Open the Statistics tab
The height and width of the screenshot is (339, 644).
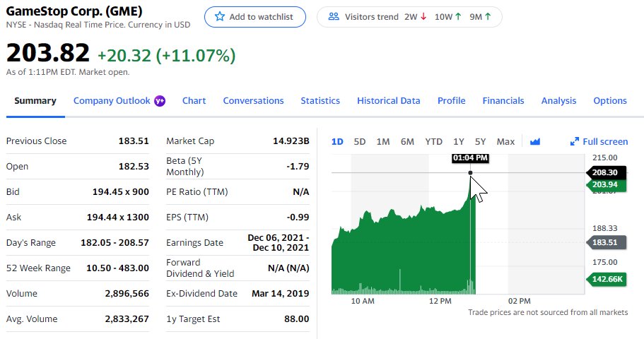(x=320, y=101)
